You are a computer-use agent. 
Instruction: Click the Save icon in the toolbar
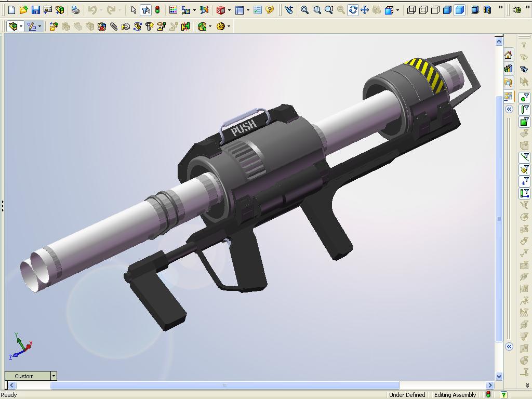coord(35,10)
